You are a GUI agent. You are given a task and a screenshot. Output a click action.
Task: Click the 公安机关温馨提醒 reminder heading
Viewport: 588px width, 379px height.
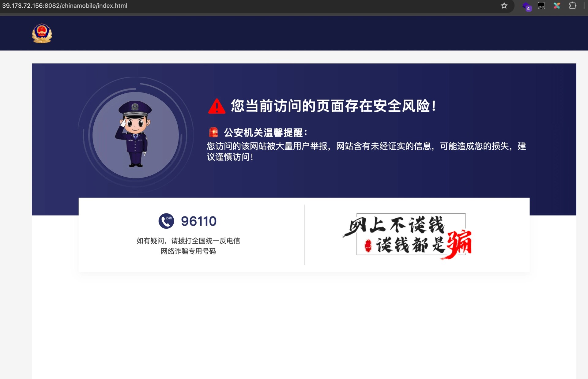266,132
